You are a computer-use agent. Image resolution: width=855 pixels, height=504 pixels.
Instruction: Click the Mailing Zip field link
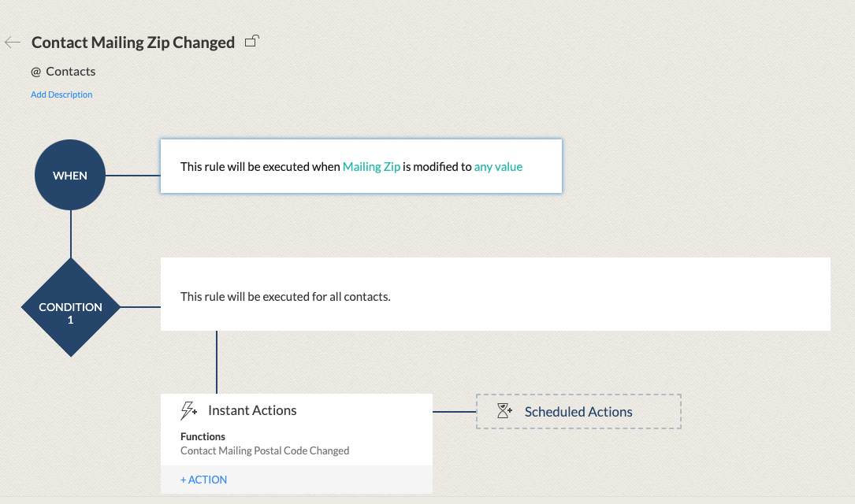pos(371,167)
